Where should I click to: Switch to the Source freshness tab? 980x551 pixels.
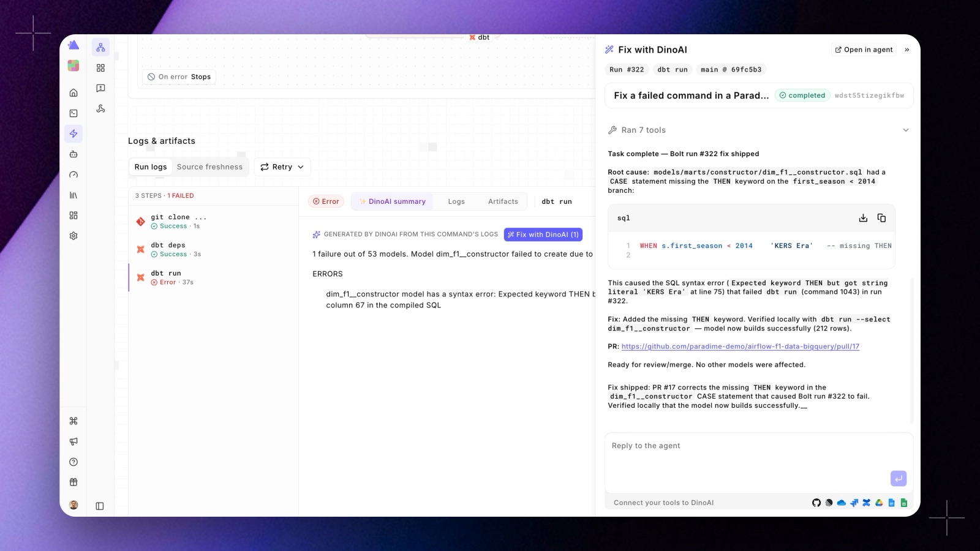coord(209,167)
